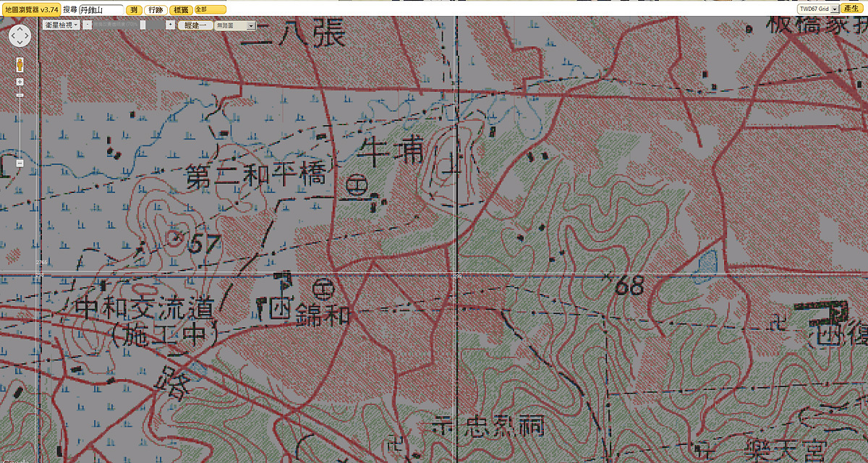Click the overlay opacity slider handle
868x463 pixels.
pyautogui.click(x=143, y=25)
